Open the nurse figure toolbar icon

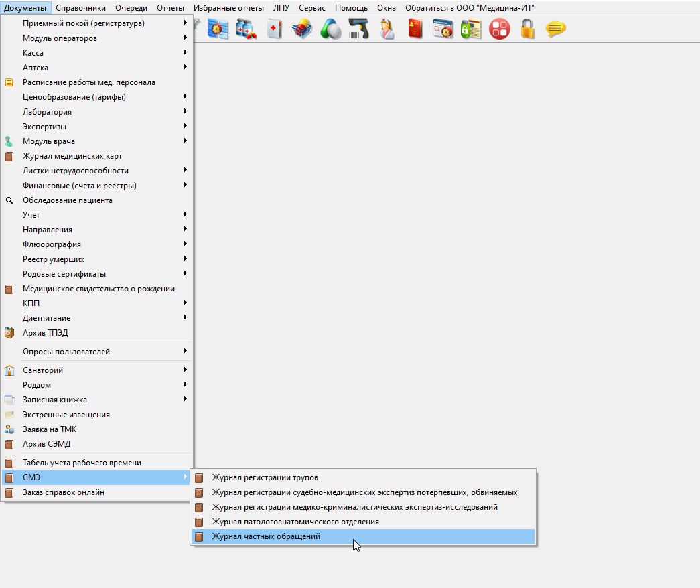(387, 29)
